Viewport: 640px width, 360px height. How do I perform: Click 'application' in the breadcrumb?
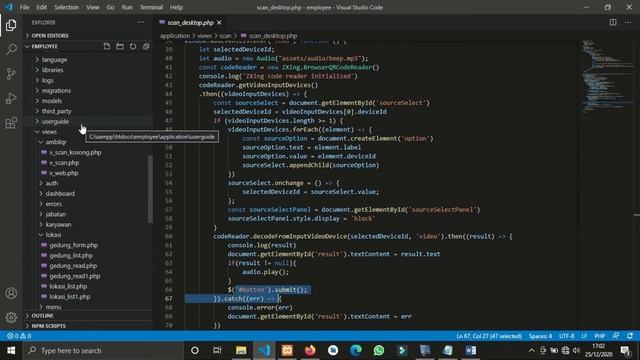pos(175,36)
